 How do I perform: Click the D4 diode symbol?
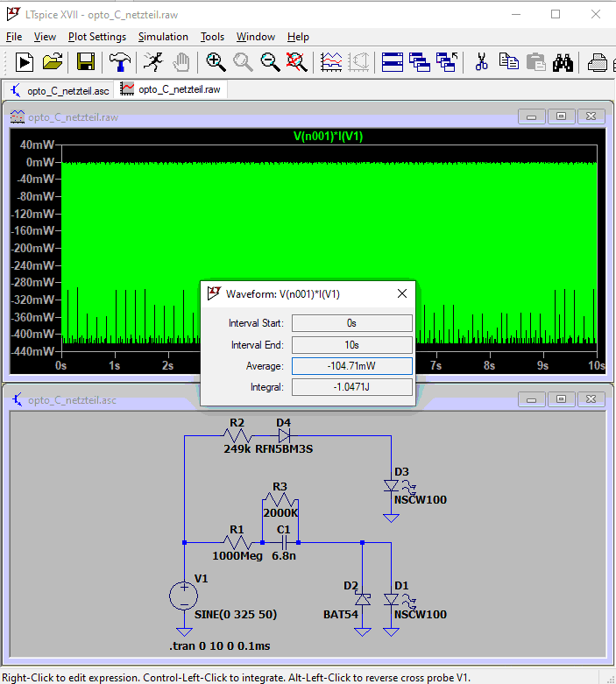pos(285,435)
